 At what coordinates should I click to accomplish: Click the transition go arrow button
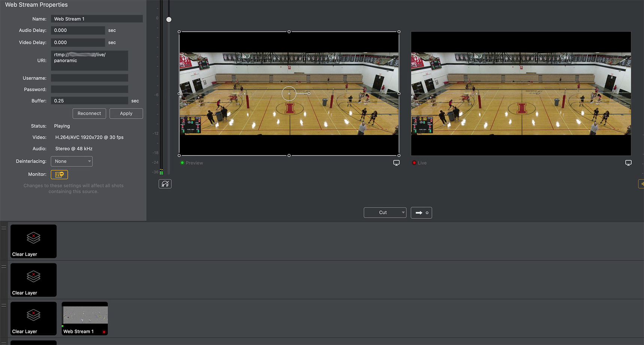[x=421, y=213]
